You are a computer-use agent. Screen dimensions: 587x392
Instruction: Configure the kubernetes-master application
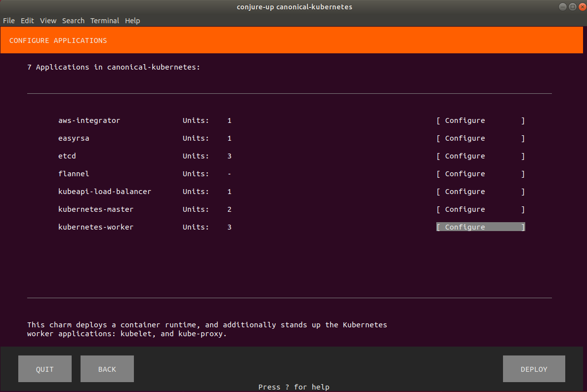[x=480, y=209]
